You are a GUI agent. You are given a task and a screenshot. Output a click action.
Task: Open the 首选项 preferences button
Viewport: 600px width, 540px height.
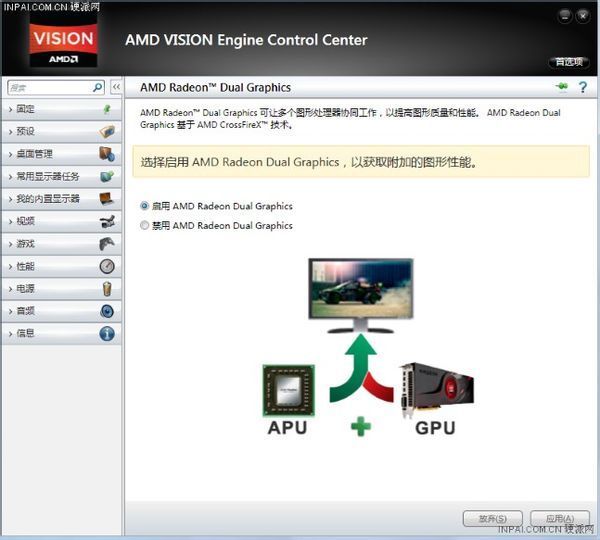coord(569,62)
